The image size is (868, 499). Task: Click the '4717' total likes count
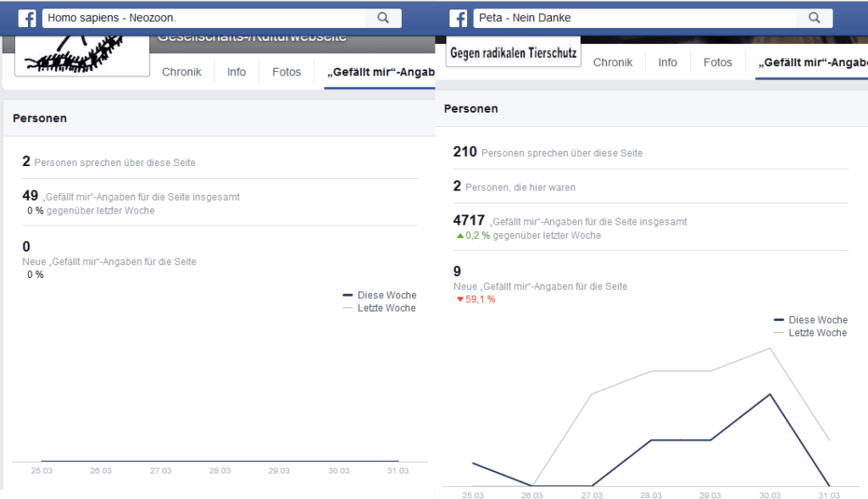coord(469,220)
